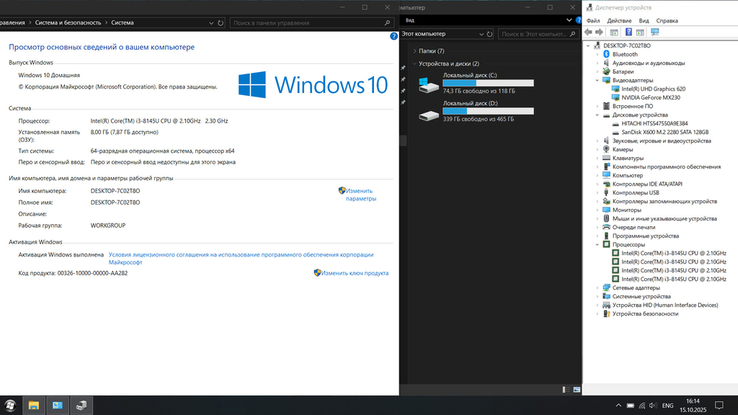Select the Bluetooth category in Device Manager
Screen dimensions: 738x415
pyautogui.click(x=625, y=54)
